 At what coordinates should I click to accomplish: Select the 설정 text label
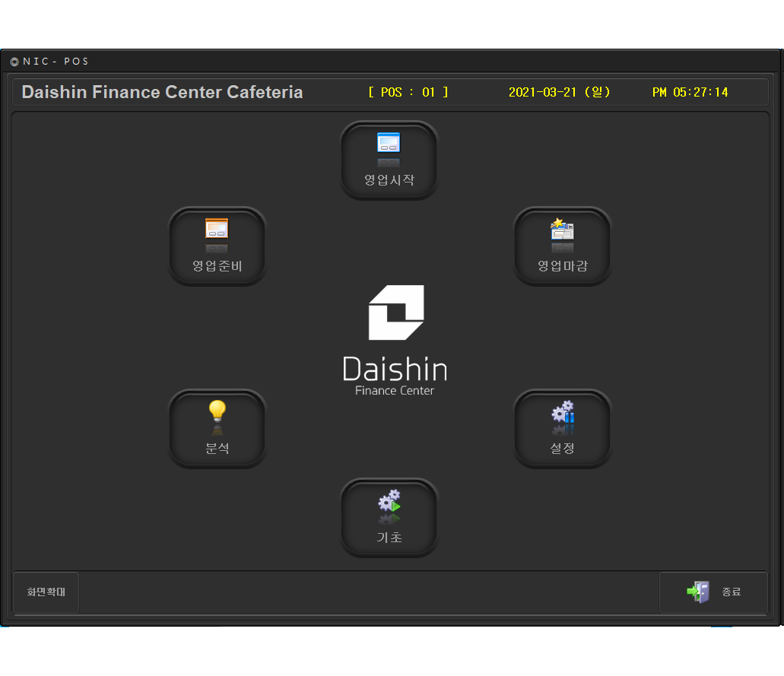point(563,449)
